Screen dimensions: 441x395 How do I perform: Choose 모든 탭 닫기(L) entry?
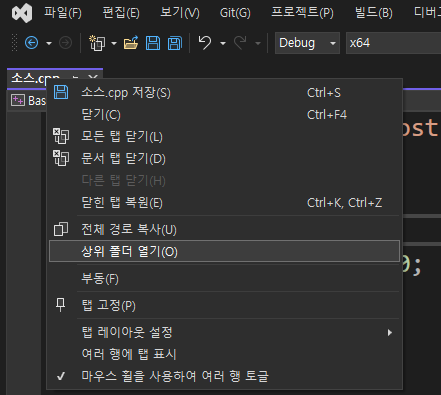click(225, 136)
